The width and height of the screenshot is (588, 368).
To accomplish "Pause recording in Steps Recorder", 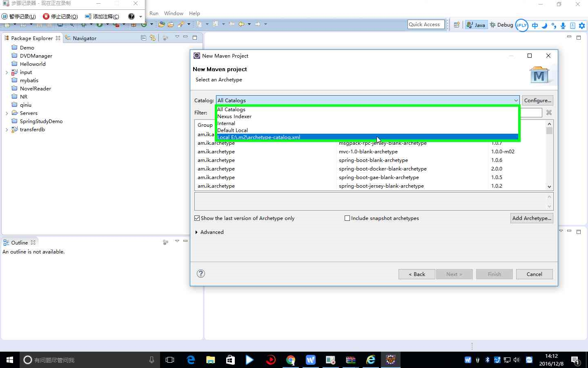I will [19, 16].
